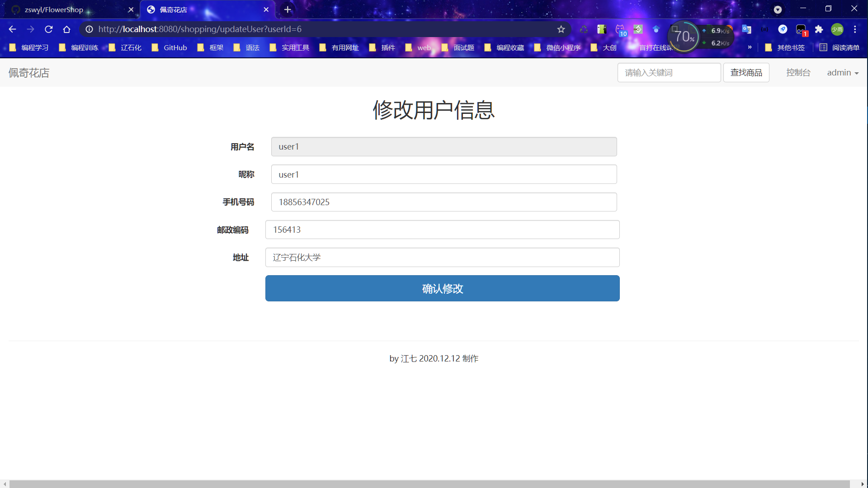This screenshot has height=488, width=868.
Task: Click the rocket extension icon
Action: [x=783, y=29]
